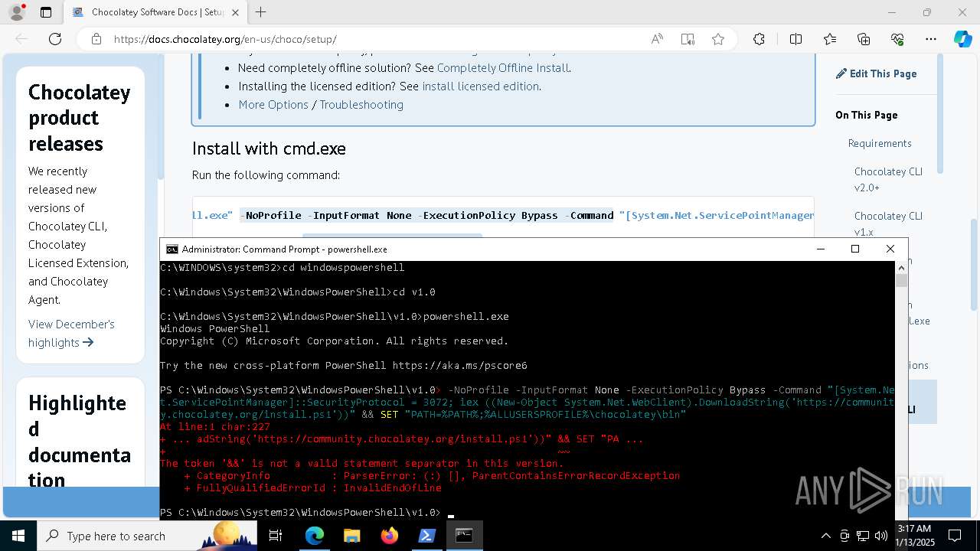Image resolution: width=980 pixels, height=551 pixels.
Task: Open the Completely Offline Install link
Action: pyautogui.click(x=502, y=68)
